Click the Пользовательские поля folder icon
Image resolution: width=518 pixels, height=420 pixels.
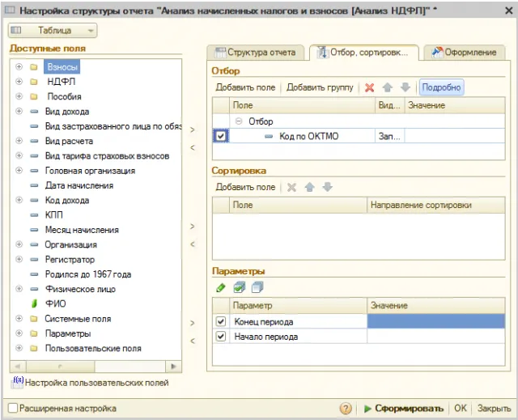[x=34, y=348]
